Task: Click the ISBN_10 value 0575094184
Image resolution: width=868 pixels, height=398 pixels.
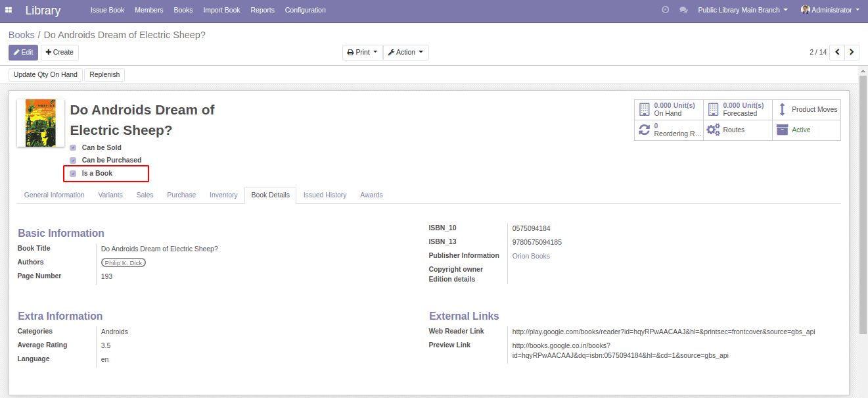Action: coord(532,229)
